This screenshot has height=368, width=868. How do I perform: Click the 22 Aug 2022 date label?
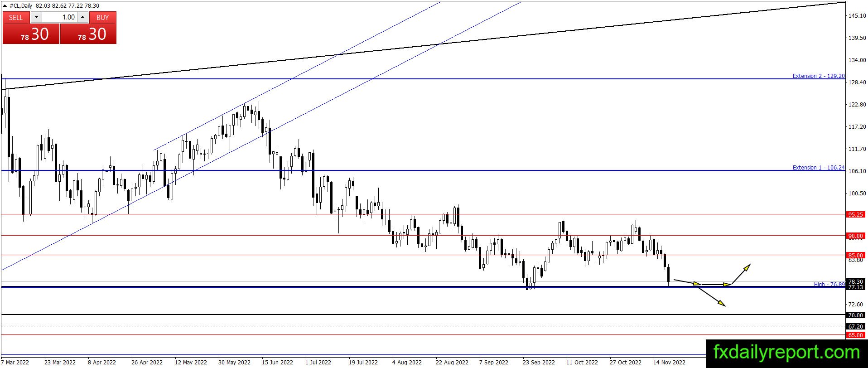(452, 362)
